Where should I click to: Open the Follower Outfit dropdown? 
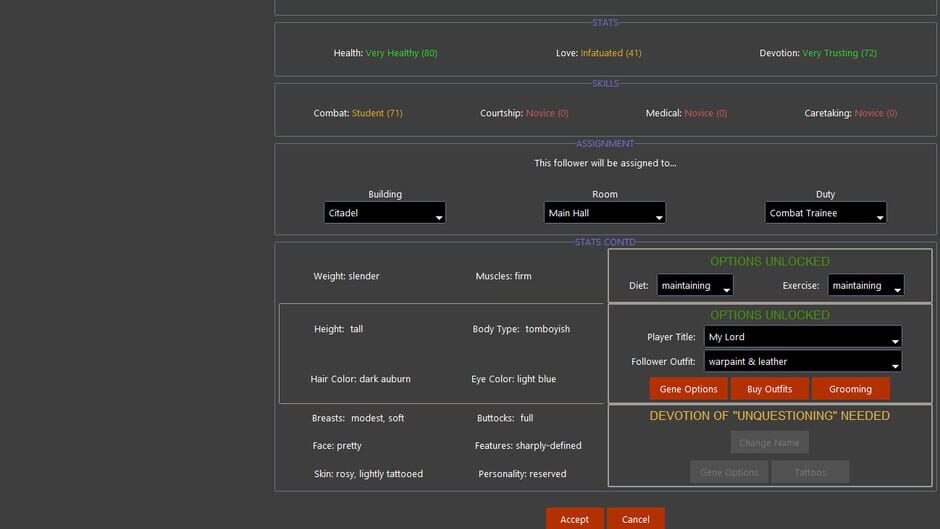point(802,362)
